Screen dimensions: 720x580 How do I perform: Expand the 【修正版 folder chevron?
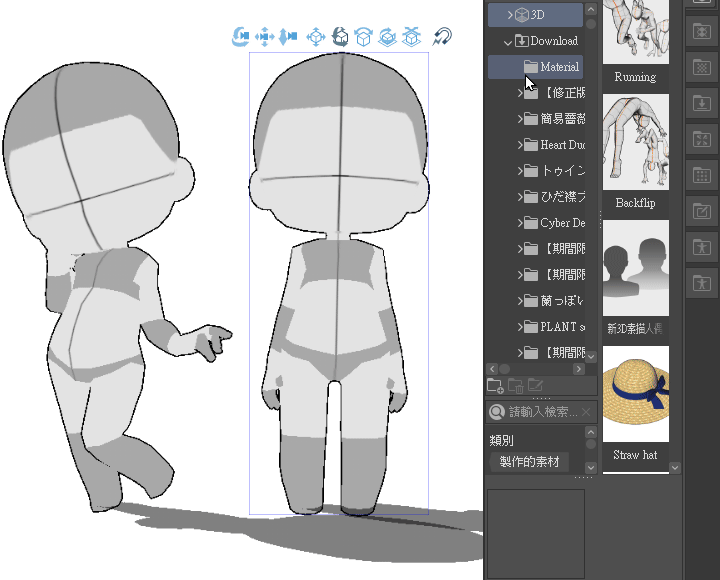(x=520, y=93)
